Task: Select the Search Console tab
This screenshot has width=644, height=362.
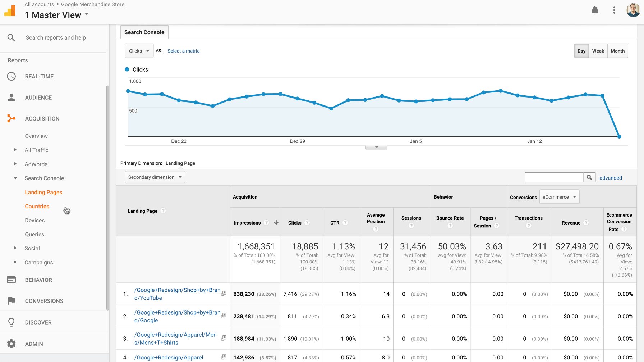Action: (x=144, y=32)
